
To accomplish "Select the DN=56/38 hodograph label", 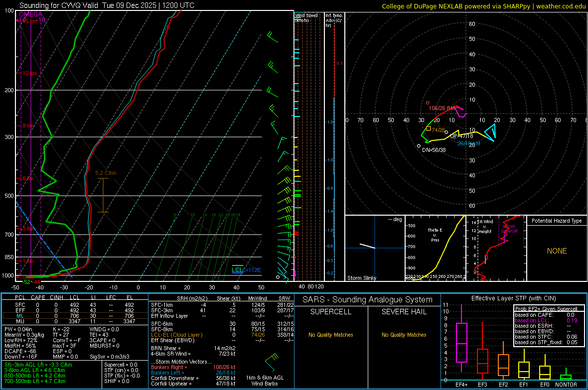I will click(x=434, y=149).
